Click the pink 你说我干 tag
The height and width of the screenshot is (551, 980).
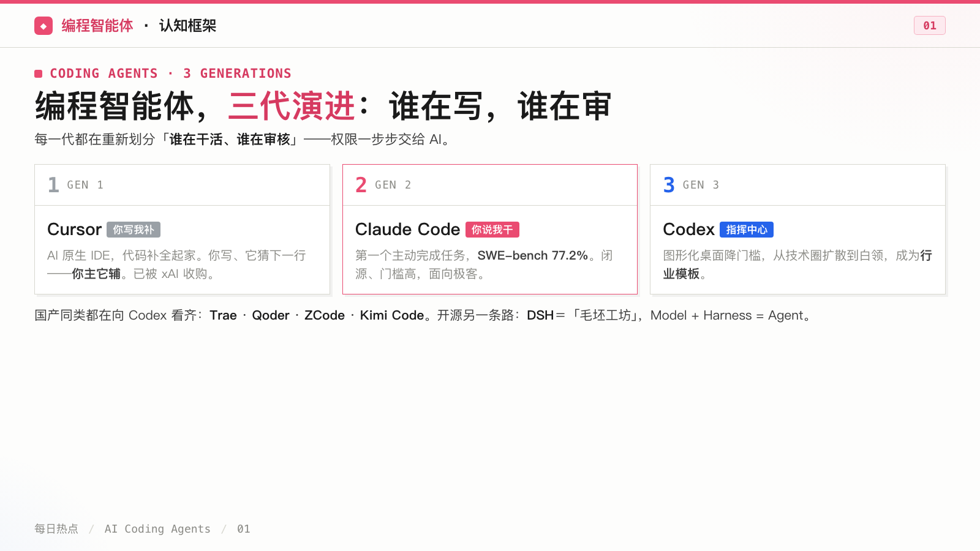[x=492, y=230]
